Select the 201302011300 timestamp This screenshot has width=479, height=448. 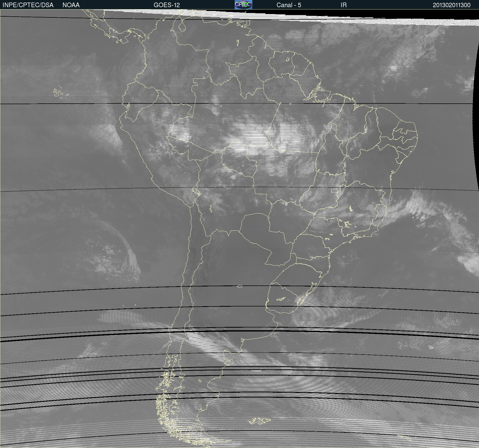click(452, 5)
